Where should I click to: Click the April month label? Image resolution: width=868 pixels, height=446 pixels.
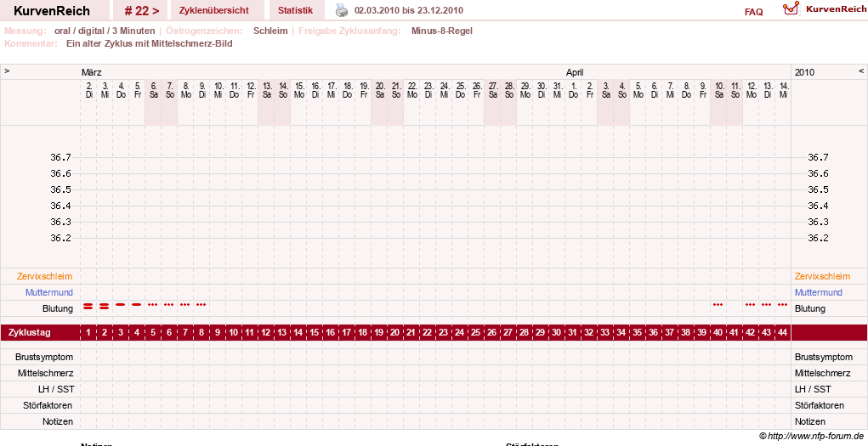coord(575,72)
